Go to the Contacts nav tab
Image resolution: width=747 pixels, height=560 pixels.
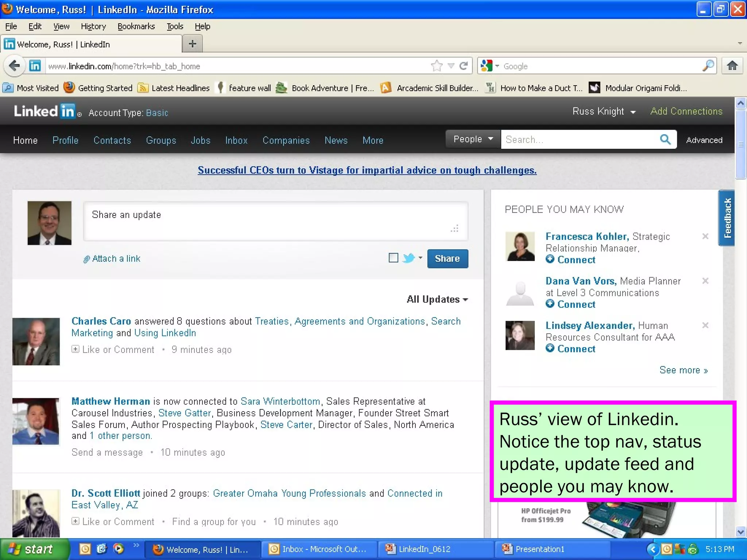pyautogui.click(x=112, y=140)
